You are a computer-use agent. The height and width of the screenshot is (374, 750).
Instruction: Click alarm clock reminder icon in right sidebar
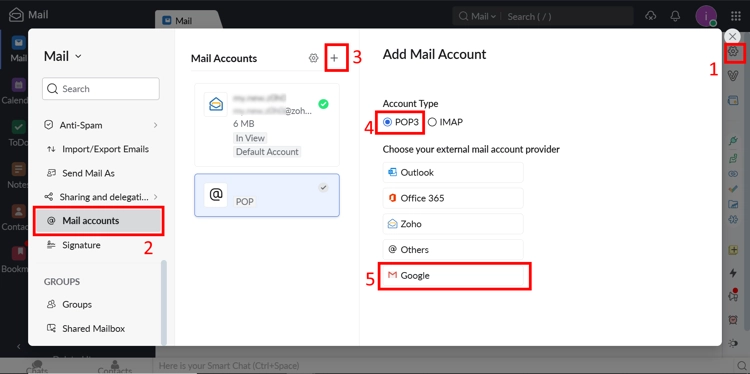(733, 320)
